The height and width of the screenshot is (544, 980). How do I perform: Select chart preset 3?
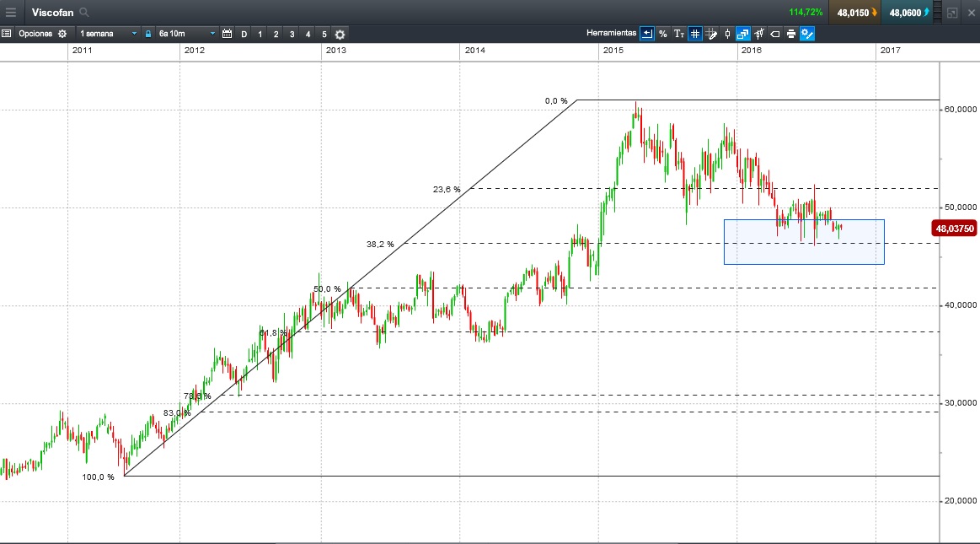(x=292, y=35)
